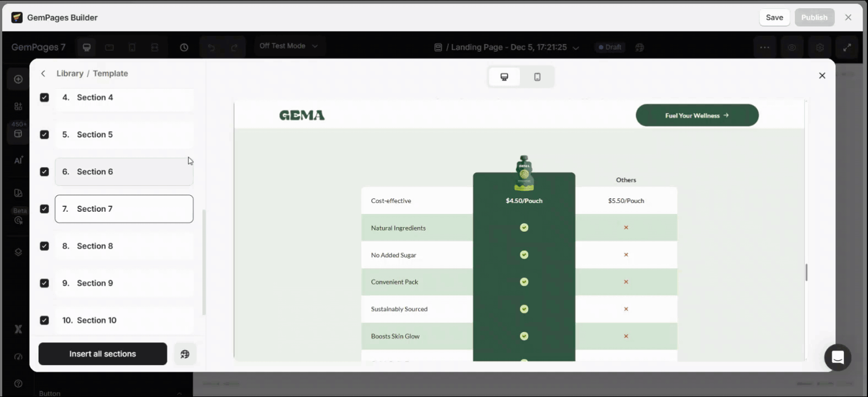Click Insert all sections button
Screen dimensions: 868x397
(102, 354)
